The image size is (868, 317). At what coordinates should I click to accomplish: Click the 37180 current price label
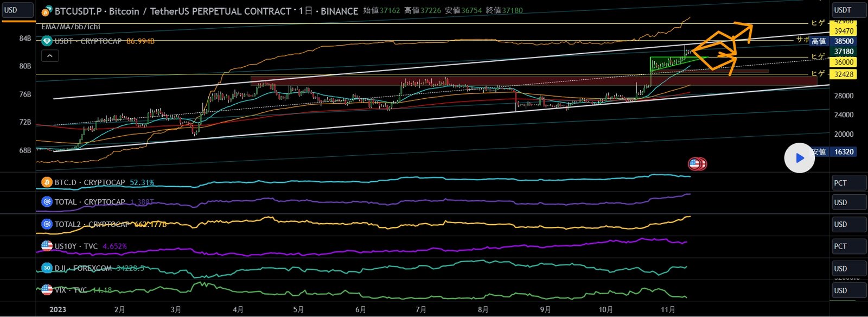click(844, 52)
